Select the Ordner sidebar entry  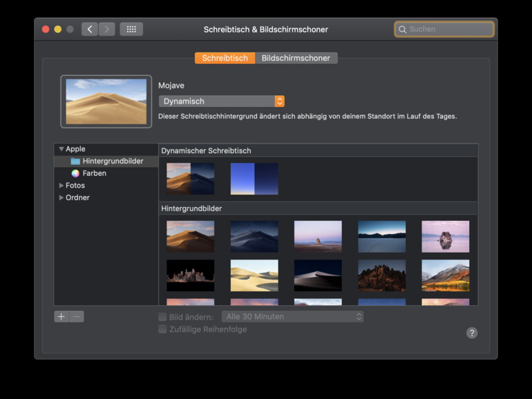[106, 197]
